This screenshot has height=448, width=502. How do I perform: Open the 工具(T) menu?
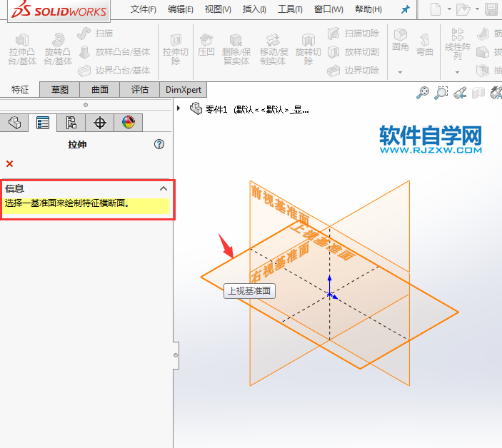click(x=290, y=9)
